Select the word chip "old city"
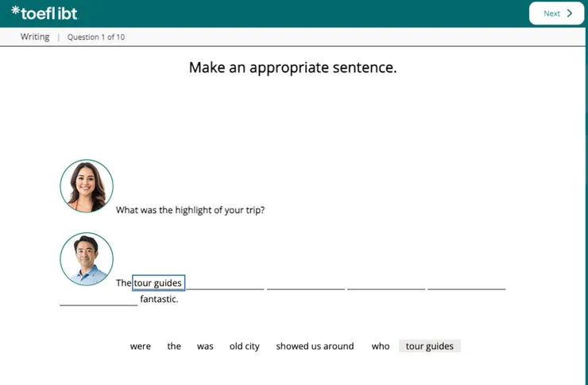Viewport: 588px width, 385px height. tap(245, 346)
